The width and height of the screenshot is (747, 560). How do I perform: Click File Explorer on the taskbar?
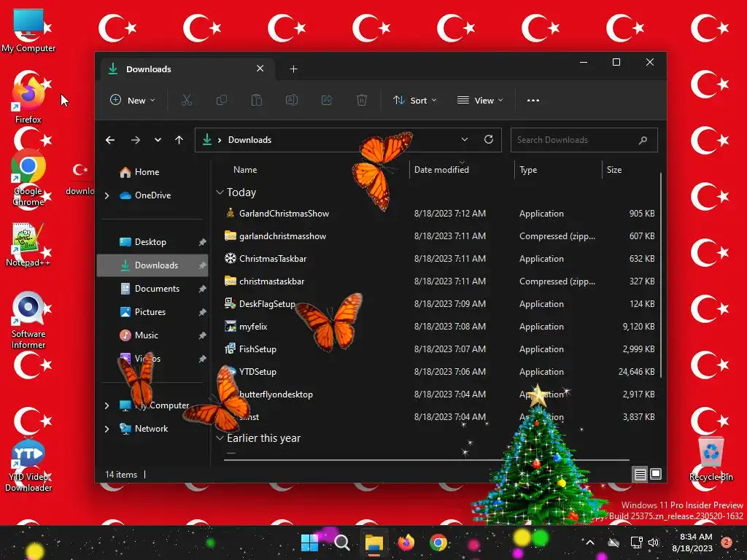[374, 542]
